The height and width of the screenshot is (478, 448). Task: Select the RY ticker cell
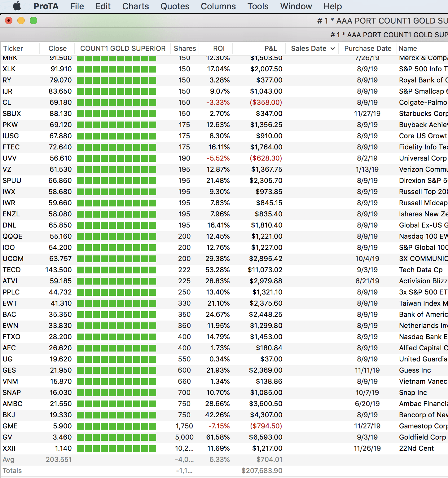7,80
